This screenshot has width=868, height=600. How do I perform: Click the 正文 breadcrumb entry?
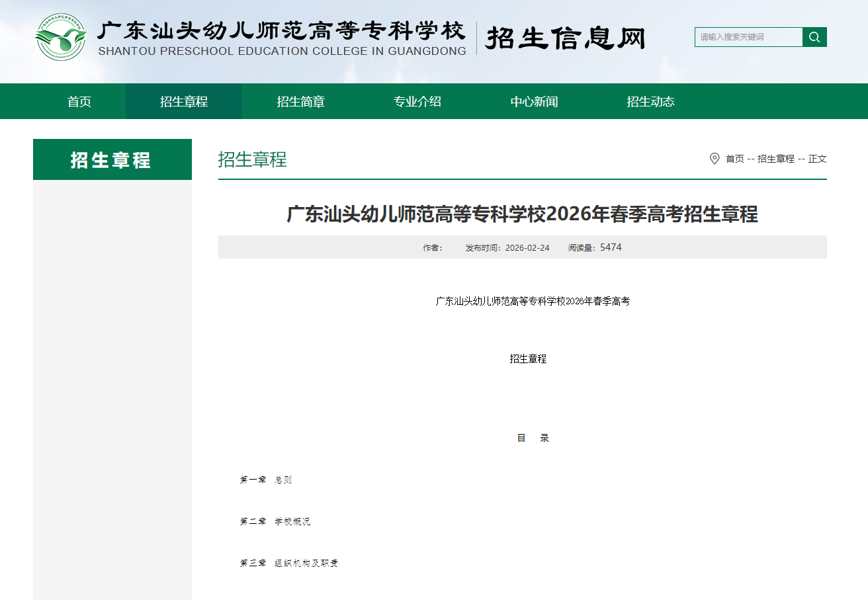pos(818,159)
